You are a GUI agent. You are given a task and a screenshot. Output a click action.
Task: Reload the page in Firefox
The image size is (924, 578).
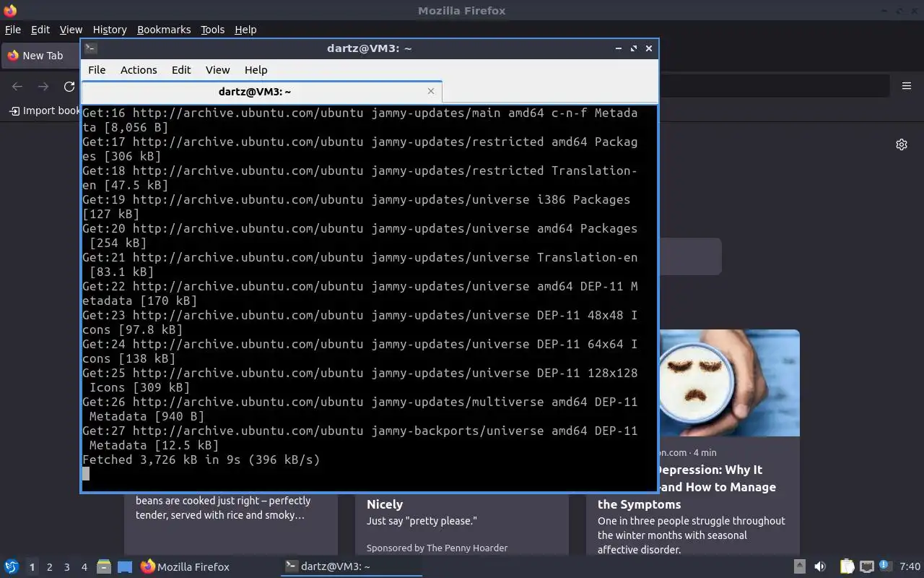[69, 87]
